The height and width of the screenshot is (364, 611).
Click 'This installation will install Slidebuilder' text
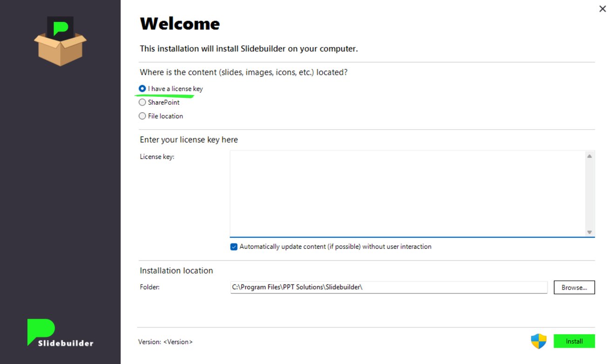(x=249, y=48)
